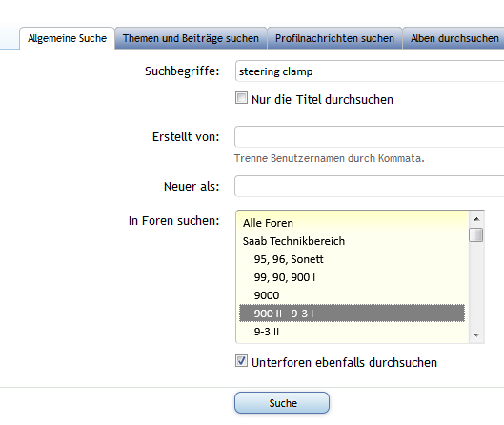Uncheck Unterforen ebenfalls durchsuchen checkbox
This screenshot has width=504, height=425.
[x=241, y=361]
